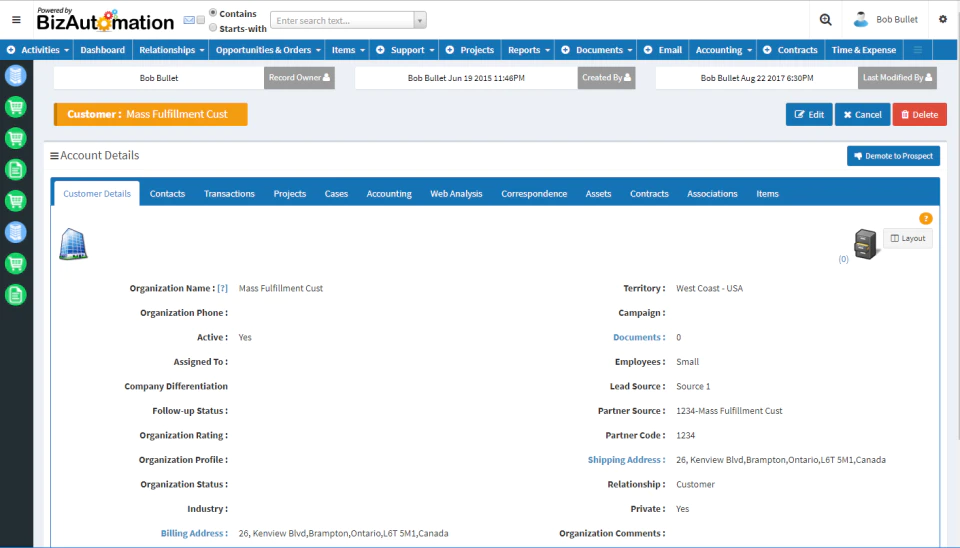Click the file cabinet documents icon
960x548 pixels.
click(865, 244)
